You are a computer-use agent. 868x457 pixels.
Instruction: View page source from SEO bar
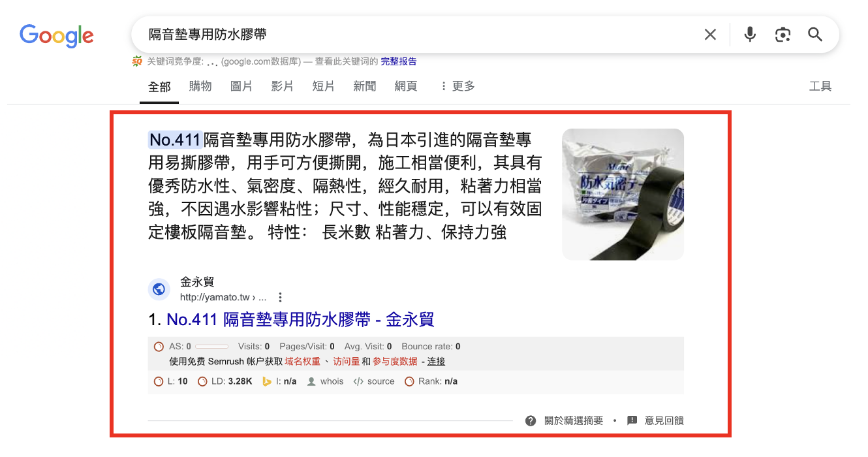374,381
